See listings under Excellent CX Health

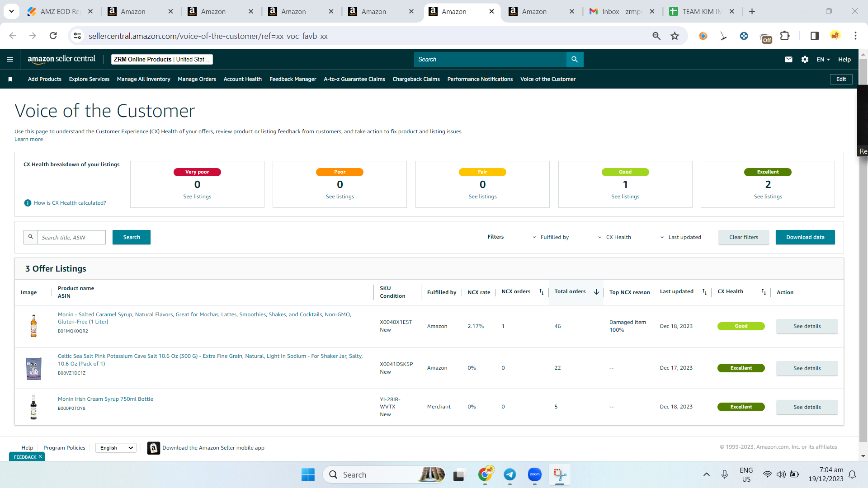point(768,197)
